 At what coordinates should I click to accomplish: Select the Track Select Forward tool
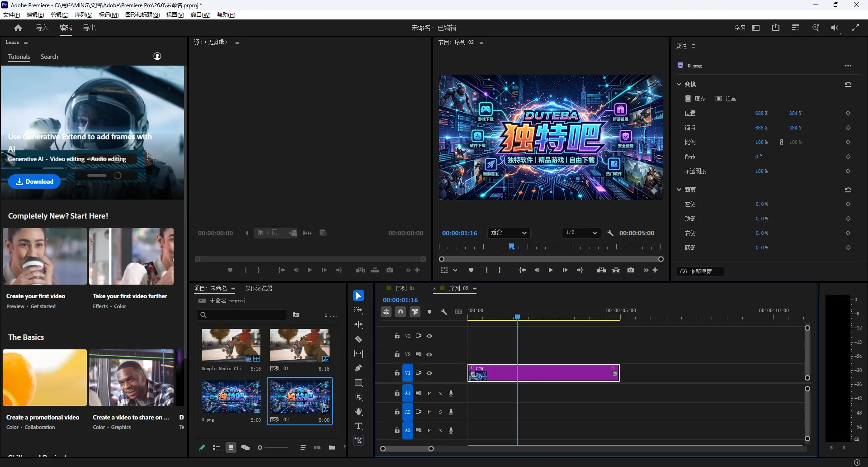[359, 310]
